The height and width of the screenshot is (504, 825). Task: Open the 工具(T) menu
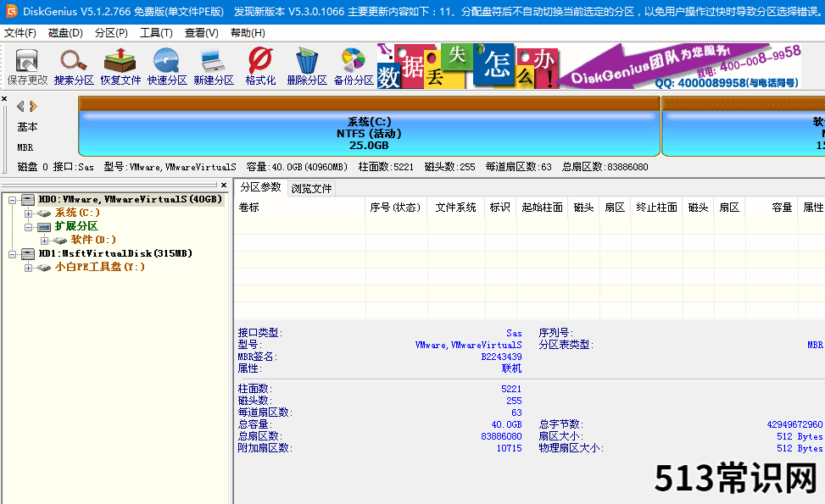pyautogui.click(x=156, y=33)
